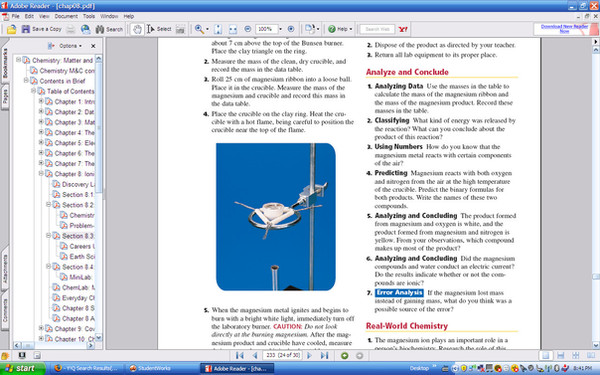
Task: Open the Help toolbar dropdown
Action: coord(340,29)
